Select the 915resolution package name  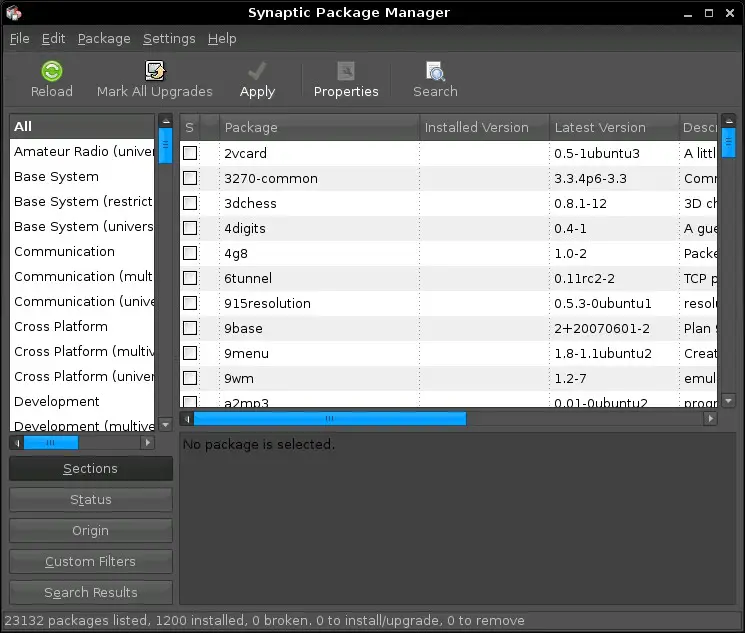[x=267, y=304]
